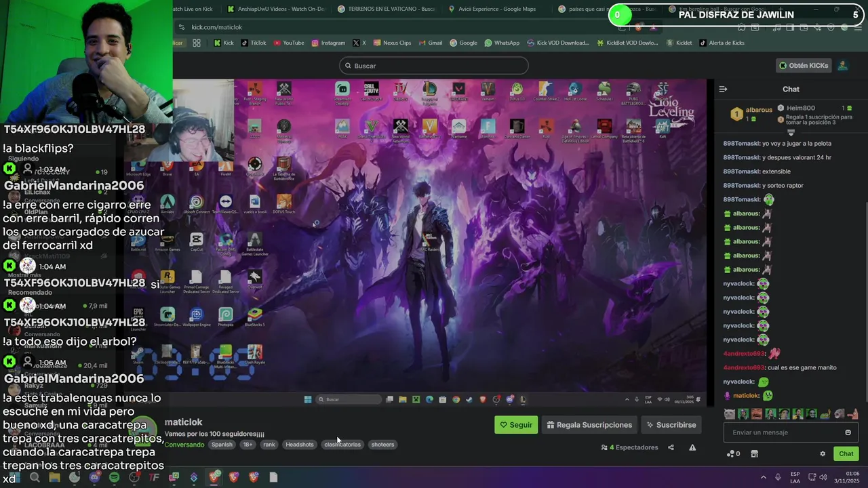
Task: Click the 18+ tag
Action: click(x=248, y=445)
